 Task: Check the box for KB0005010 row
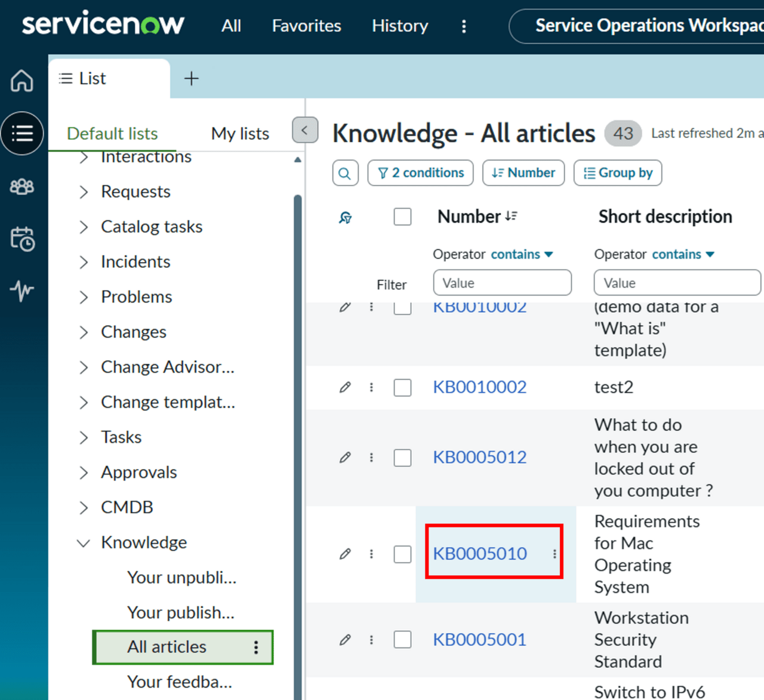click(402, 554)
